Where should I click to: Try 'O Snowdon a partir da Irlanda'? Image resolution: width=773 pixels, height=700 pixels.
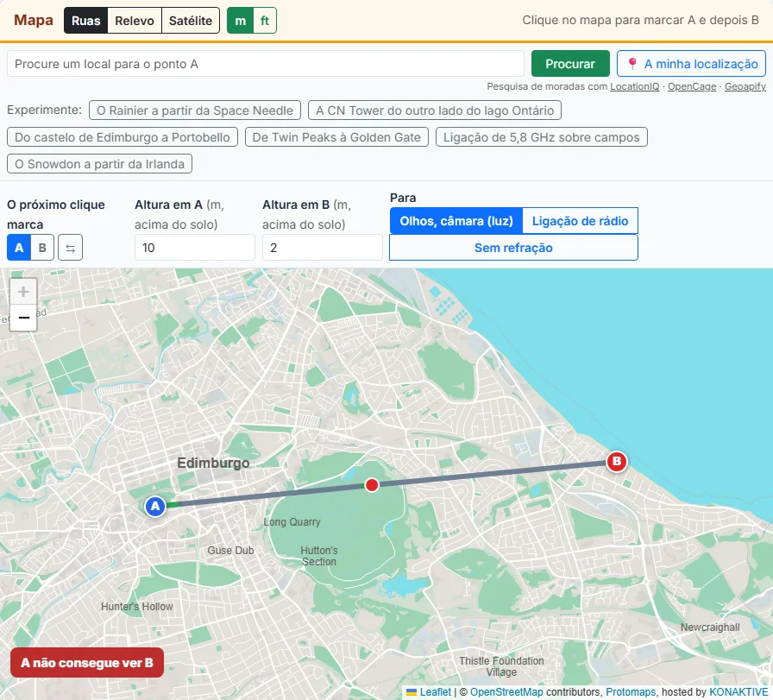click(99, 164)
